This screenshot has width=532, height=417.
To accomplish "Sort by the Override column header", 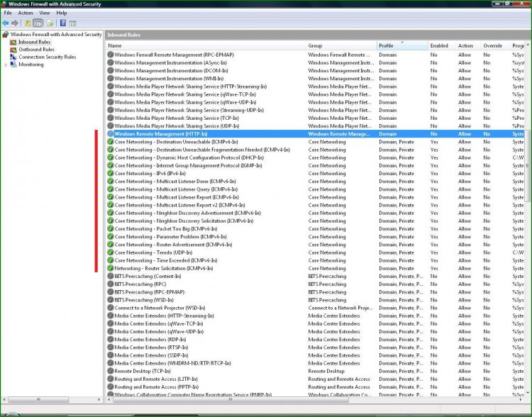I will coord(495,45).
